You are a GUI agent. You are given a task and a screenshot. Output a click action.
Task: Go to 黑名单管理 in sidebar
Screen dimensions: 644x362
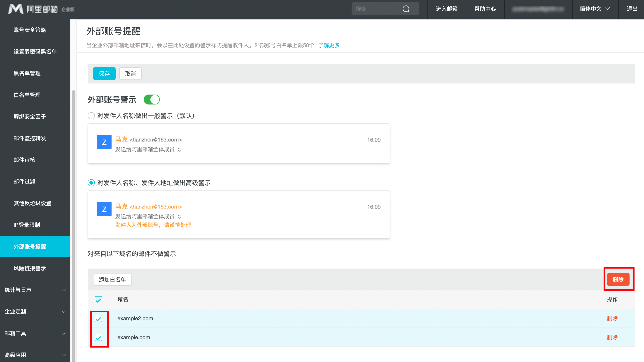click(x=27, y=73)
